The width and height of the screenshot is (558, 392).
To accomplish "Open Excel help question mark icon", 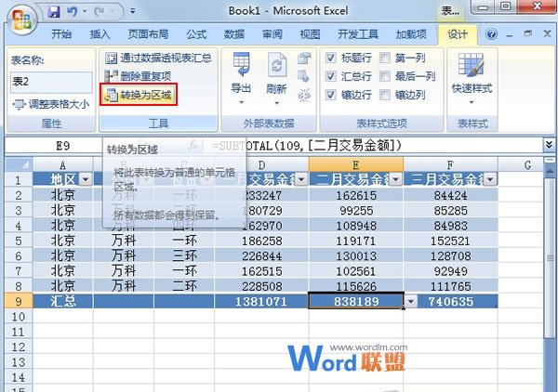I will tap(491, 34).
